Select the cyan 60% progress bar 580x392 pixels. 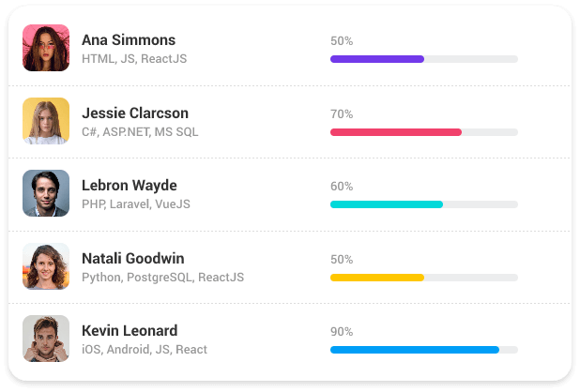coord(424,204)
